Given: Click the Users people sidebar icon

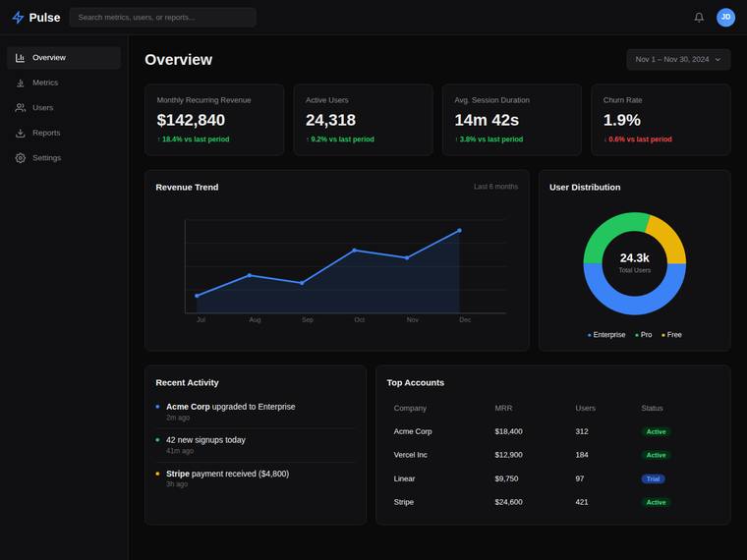Looking at the screenshot, I should [x=20, y=108].
